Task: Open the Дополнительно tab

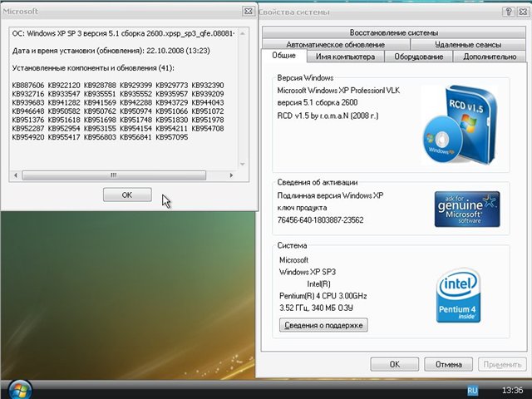Action: click(x=490, y=57)
